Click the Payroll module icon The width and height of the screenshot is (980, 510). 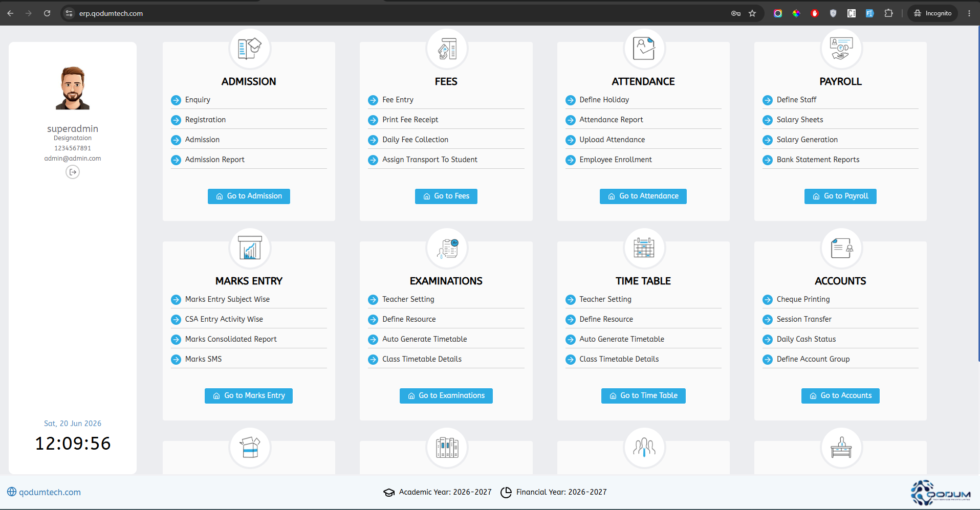[841, 49]
